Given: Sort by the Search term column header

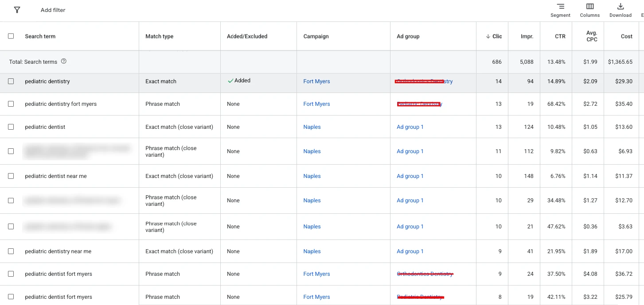Looking at the screenshot, I should tap(40, 36).
